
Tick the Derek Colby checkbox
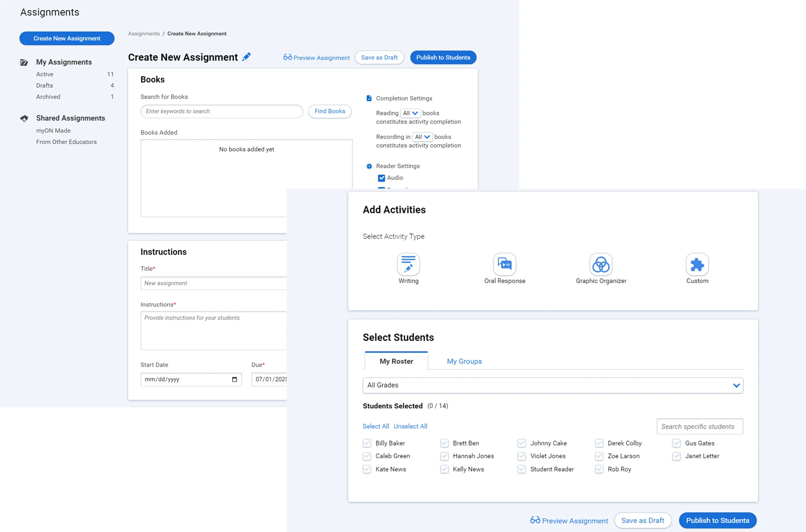click(599, 443)
